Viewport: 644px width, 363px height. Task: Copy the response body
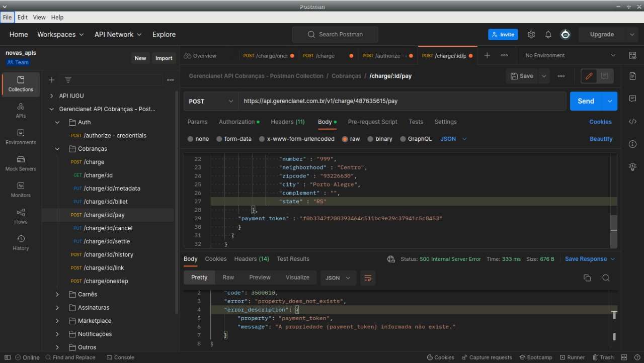coord(587,278)
